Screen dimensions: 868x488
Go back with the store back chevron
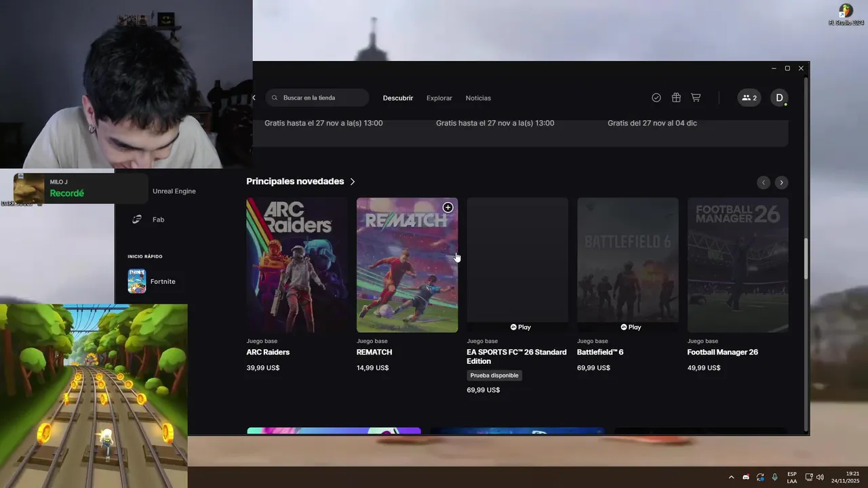[x=254, y=98]
